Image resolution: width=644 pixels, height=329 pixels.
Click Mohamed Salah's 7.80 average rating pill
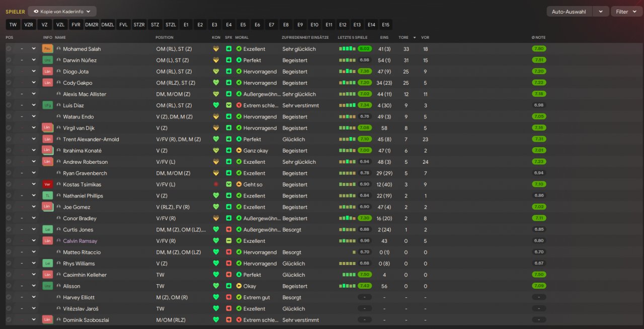539,49
